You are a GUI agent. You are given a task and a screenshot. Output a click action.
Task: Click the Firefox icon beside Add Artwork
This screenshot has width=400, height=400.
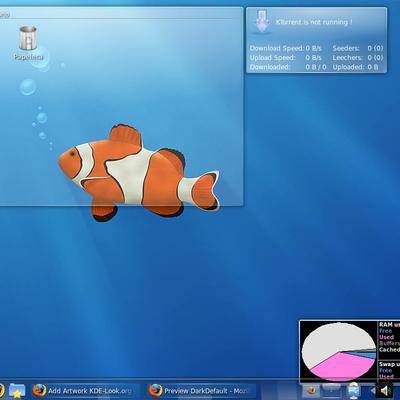click(x=39, y=390)
